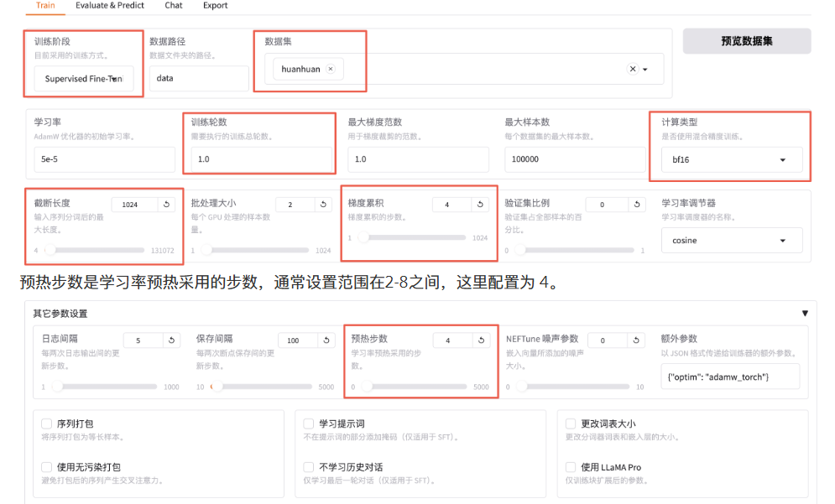Click the refresh icon next to 日志间隔
Viewport: 835px width, 504px height.
[x=171, y=340]
